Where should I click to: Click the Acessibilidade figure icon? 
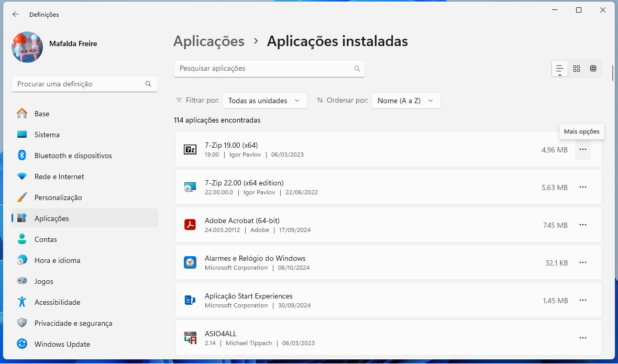(22, 302)
